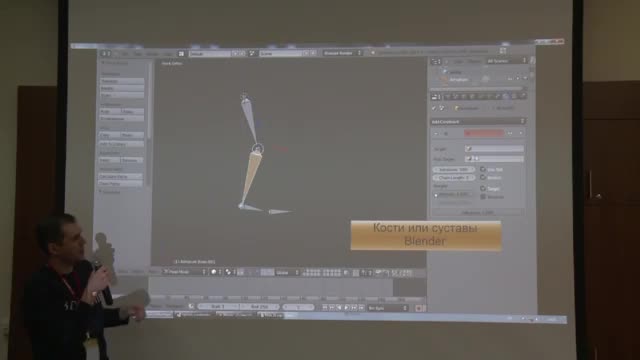Open the outliner editor type icon menu
Viewport: 640px width, 360px height.
(436, 62)
